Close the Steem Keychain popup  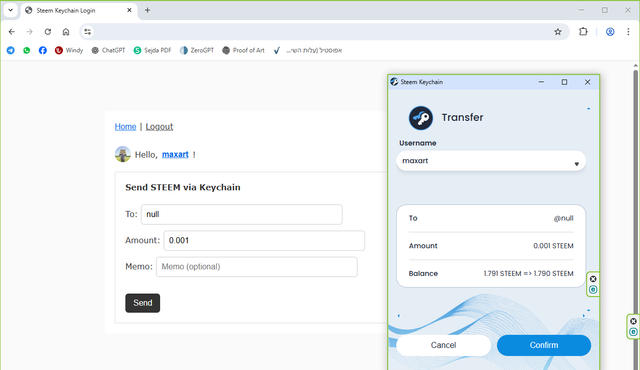(x=587, y=82)
